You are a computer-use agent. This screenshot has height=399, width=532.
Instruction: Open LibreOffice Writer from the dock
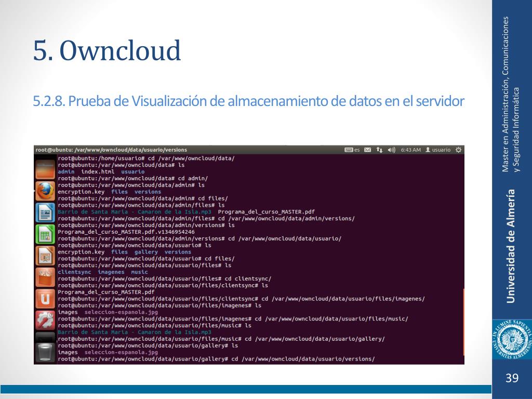pyautogui.click(x=45, y=212)
